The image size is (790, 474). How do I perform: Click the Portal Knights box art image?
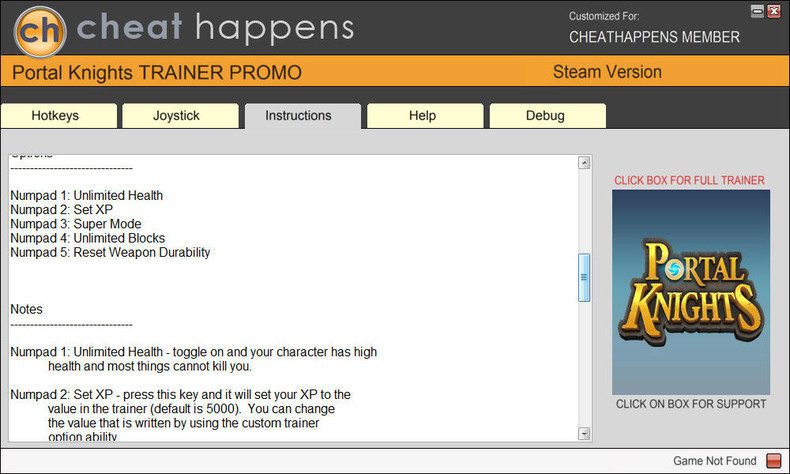(x=691, y=292)
